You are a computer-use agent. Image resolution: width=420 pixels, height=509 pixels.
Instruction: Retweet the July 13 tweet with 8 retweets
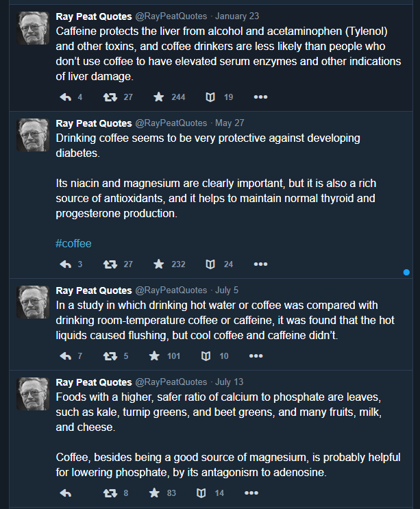[x=109, y=493]
